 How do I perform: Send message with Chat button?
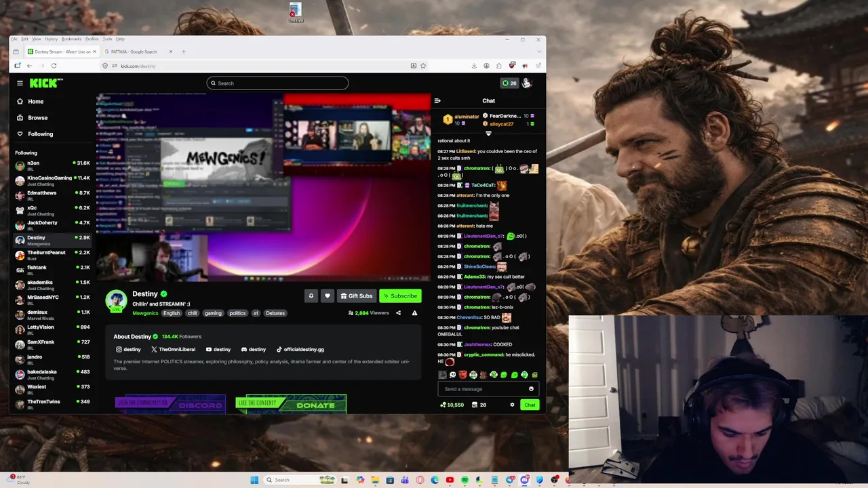(530, 405)
